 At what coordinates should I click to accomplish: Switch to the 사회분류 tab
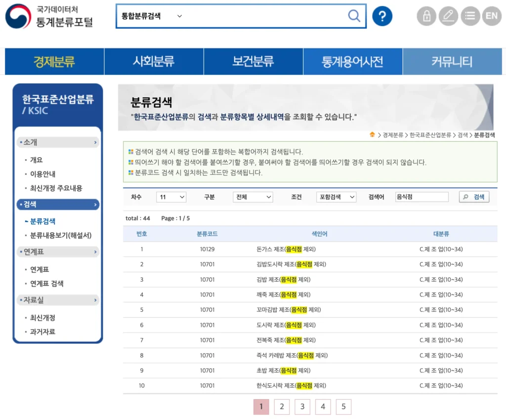154,61
